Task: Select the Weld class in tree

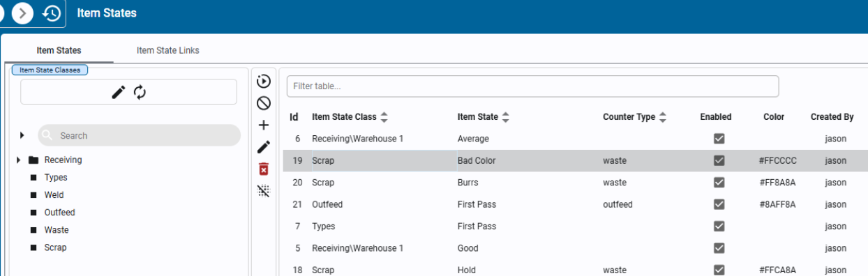Action: coord(54,195)
